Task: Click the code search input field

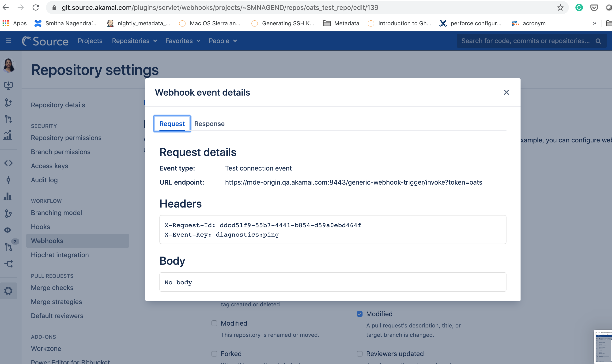Action: coord(525,41)
